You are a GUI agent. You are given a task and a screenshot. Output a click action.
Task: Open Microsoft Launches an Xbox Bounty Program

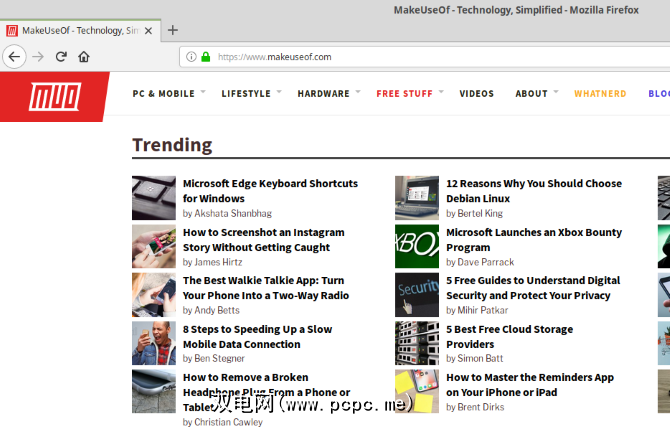click(534, 240)
